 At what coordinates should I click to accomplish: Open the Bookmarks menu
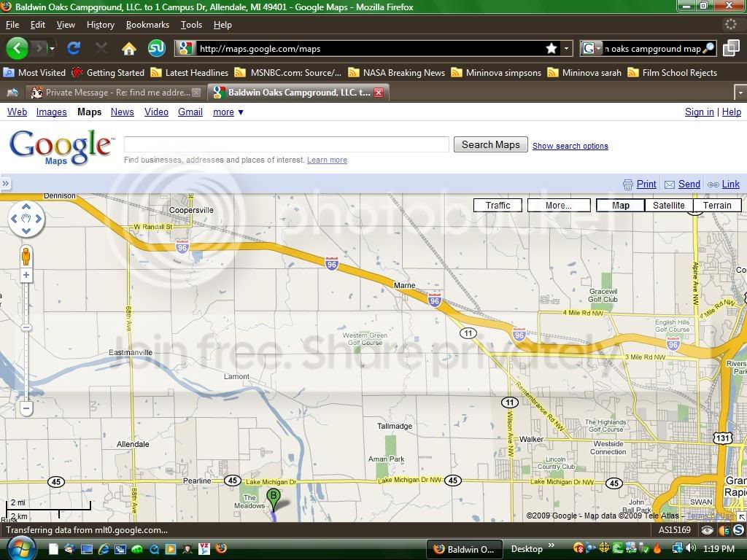click(147, 25)
